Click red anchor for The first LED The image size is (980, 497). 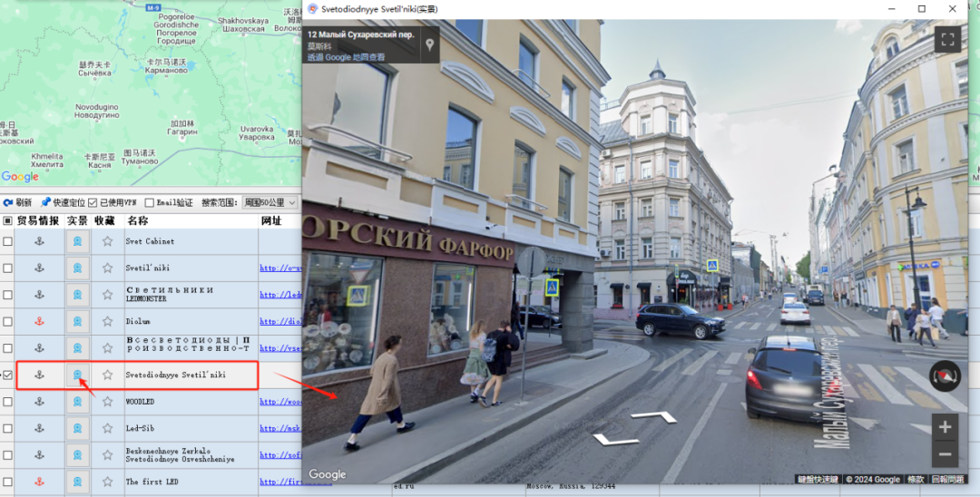39,482
